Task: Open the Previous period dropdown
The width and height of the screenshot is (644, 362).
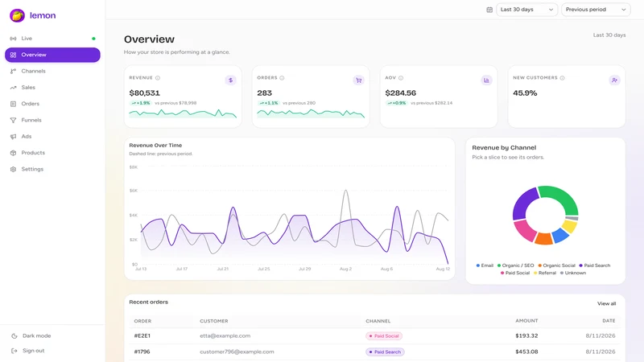Action: tap(596, 10)
